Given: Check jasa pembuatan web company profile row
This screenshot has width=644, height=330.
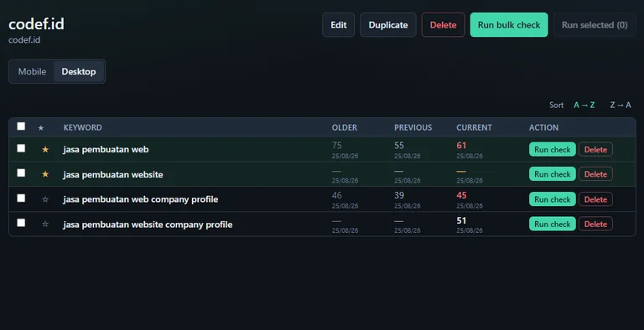Looking at the screenshot, I should (x=21, y=199).
